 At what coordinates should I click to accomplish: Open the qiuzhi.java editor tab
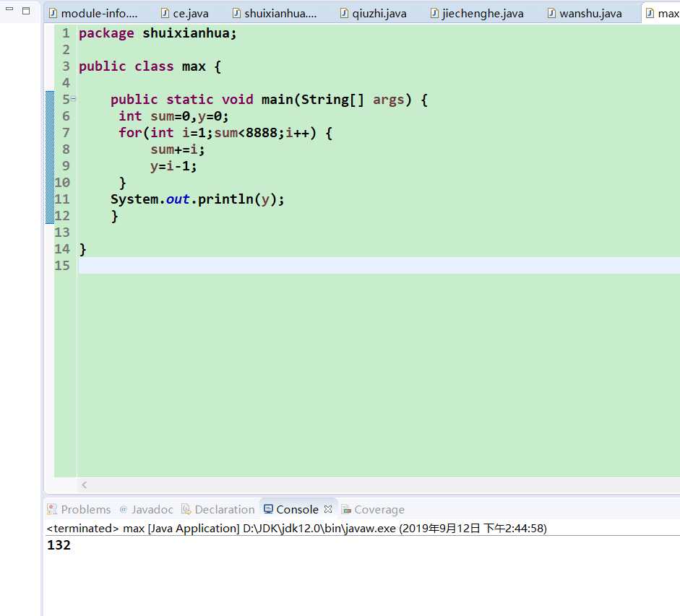point(374,14)
